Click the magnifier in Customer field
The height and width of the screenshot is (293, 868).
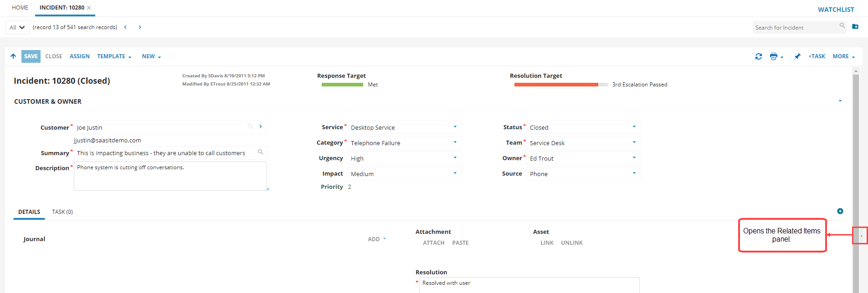250,126
